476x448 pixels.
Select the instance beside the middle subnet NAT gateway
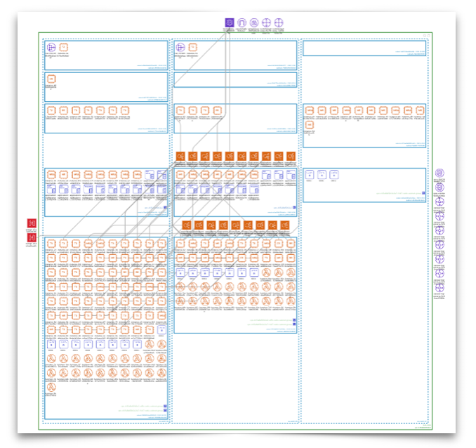click(x=192, y=47)
